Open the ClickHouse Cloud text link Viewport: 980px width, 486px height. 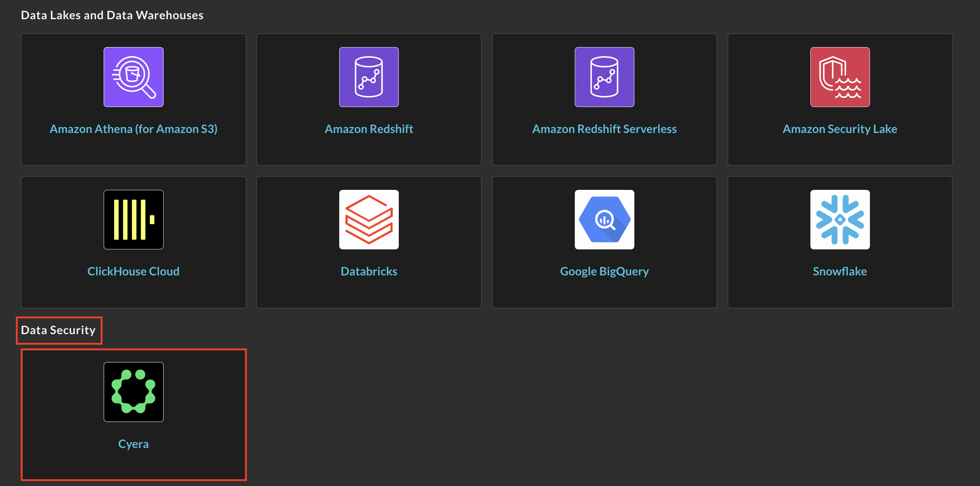point(133,271)
